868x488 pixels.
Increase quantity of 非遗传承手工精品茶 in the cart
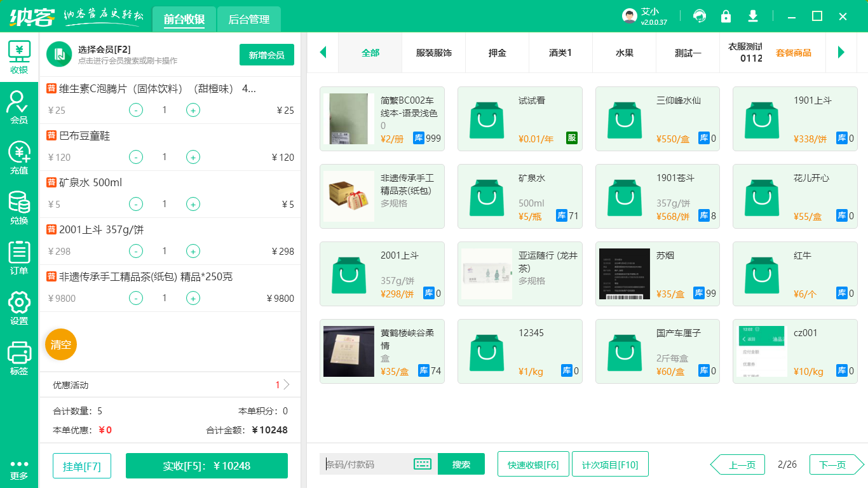point(193,298)
